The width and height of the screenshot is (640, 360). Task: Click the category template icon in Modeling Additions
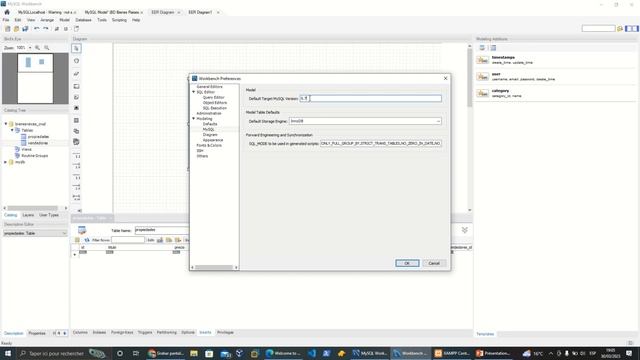tap(482, 93)
